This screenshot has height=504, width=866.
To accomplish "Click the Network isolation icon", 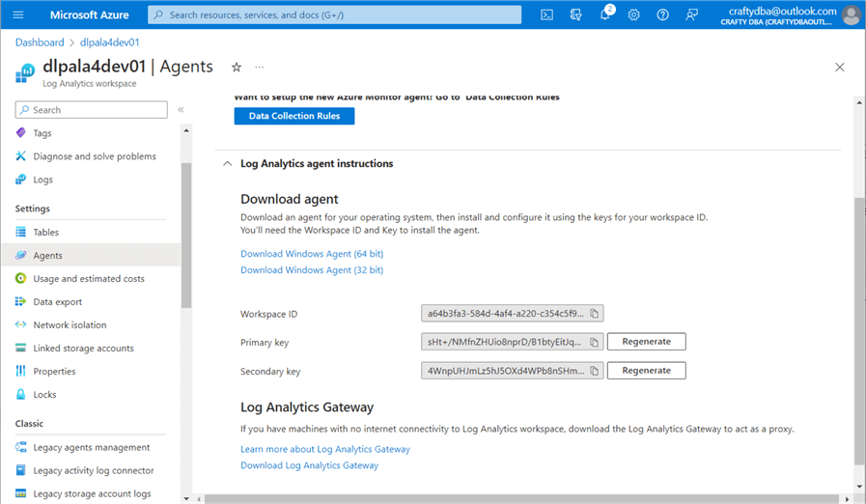I will (x=20, y=324).
